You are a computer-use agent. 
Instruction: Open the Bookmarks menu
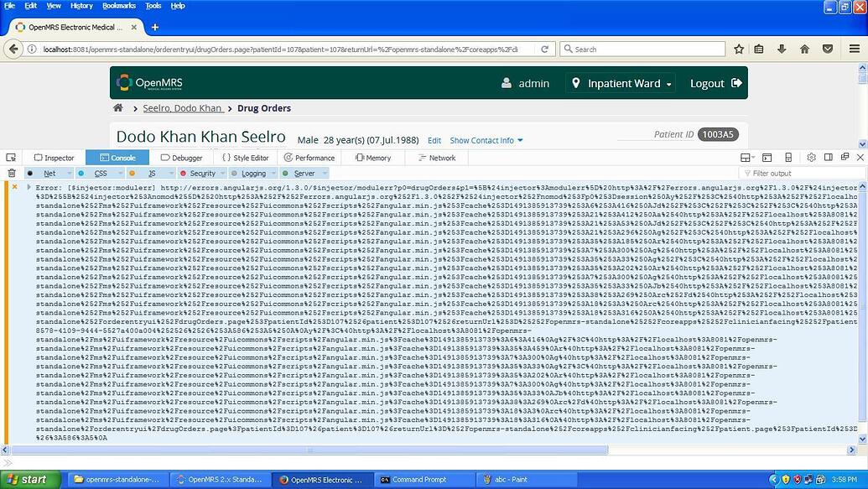(x=118, y=6)
